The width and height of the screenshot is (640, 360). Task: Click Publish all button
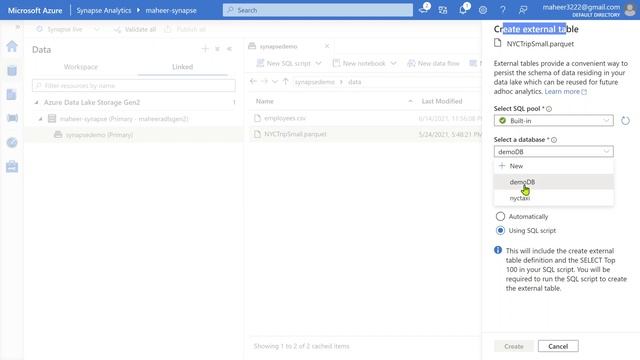pos(185,29)
